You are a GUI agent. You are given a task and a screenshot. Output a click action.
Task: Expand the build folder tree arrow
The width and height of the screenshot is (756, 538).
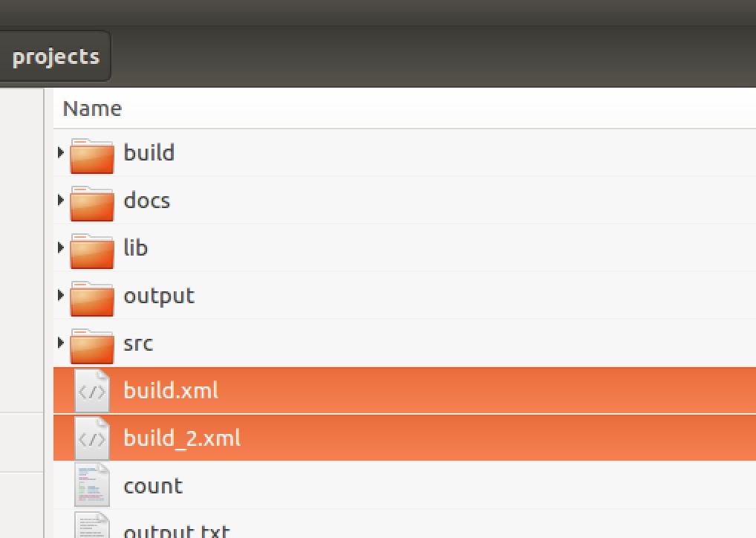(x=60, y=152)
